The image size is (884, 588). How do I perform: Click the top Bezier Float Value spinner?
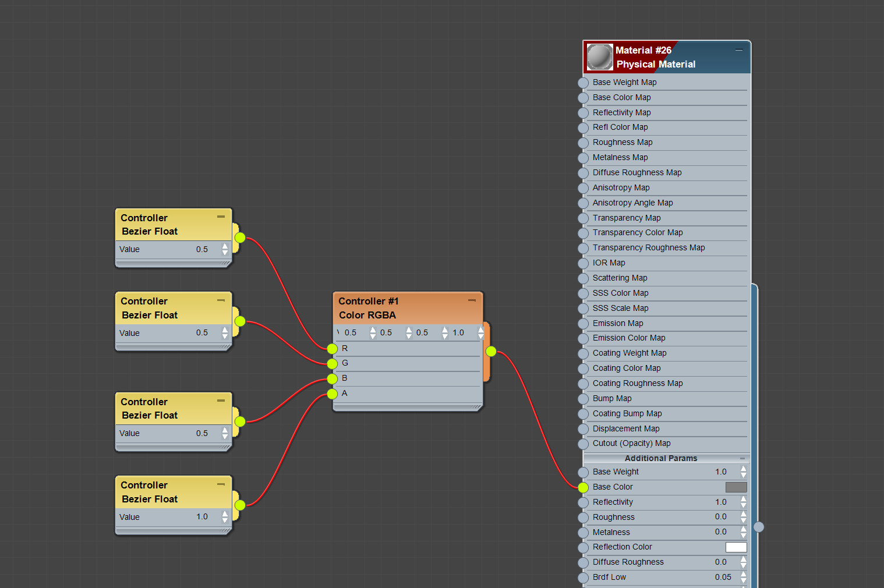225,250
